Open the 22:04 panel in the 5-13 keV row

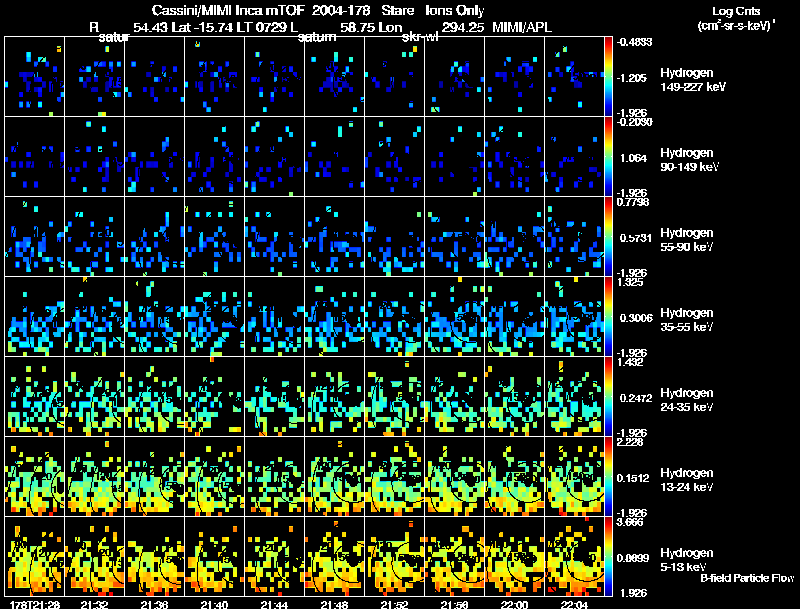pyautogui.click(x=574, y=557)
